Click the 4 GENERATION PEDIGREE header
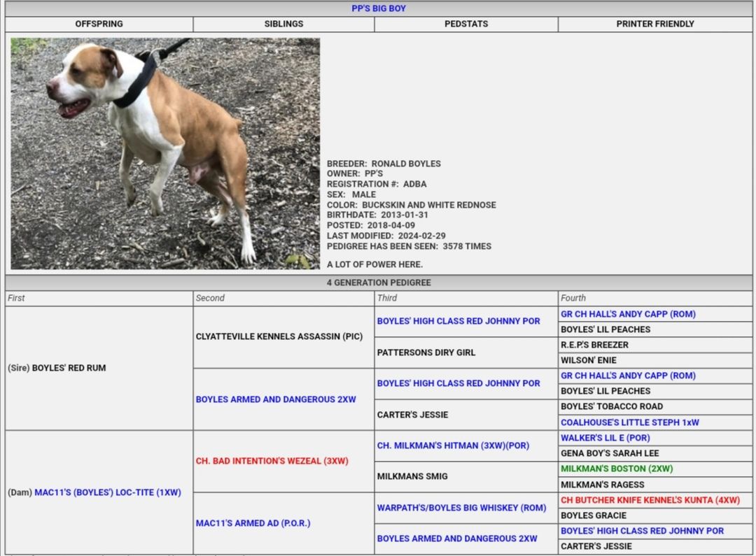 click(379, 283)
